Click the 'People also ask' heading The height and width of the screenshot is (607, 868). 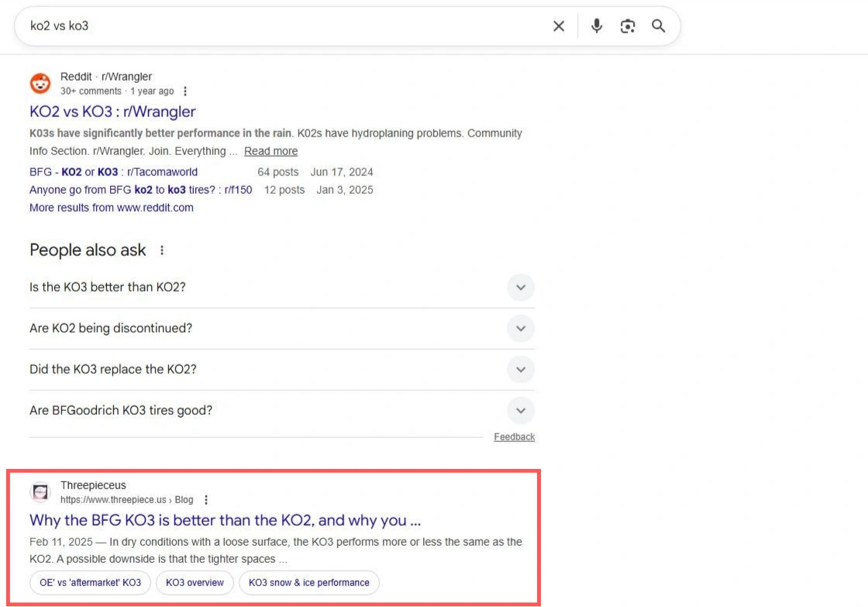(88, 250)
